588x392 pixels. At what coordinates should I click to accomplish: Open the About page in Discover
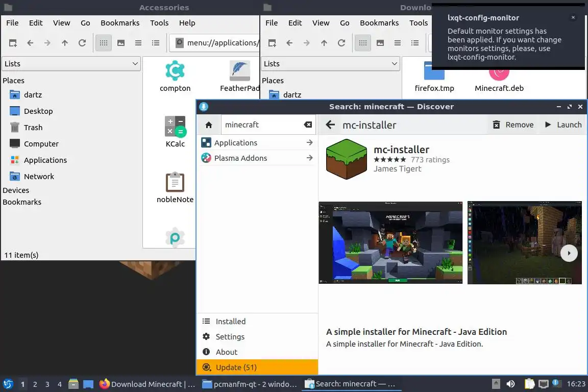[257, 352]
